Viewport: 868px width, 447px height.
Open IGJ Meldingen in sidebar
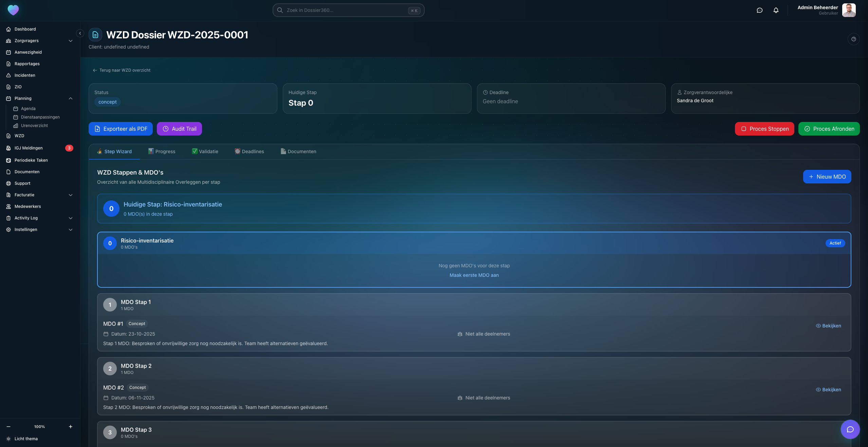29,148
